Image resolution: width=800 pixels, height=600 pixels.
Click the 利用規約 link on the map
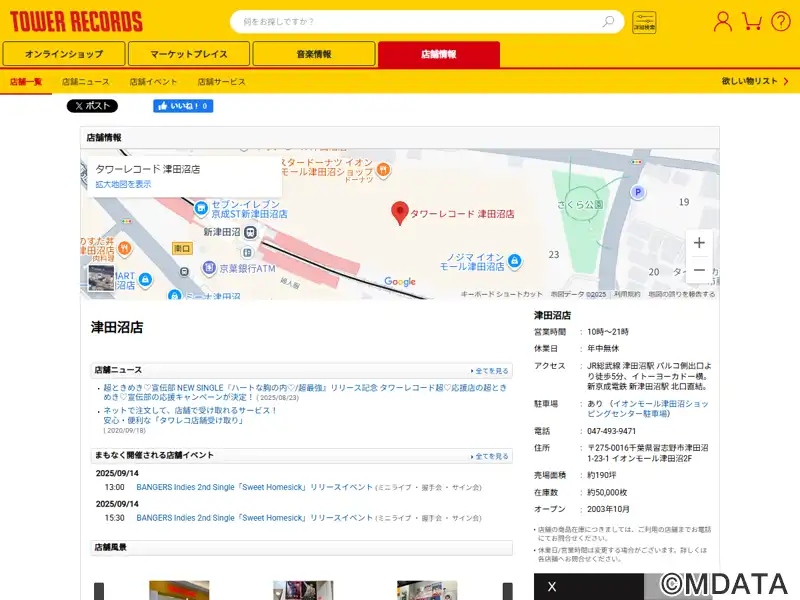point(627,294)
